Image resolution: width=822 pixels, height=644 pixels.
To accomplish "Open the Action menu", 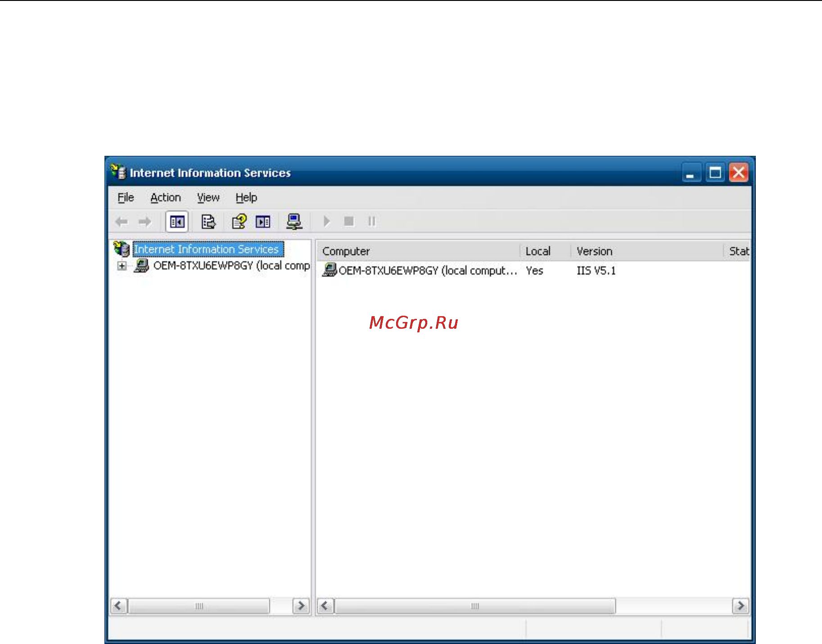I will [x=166, y=197].
